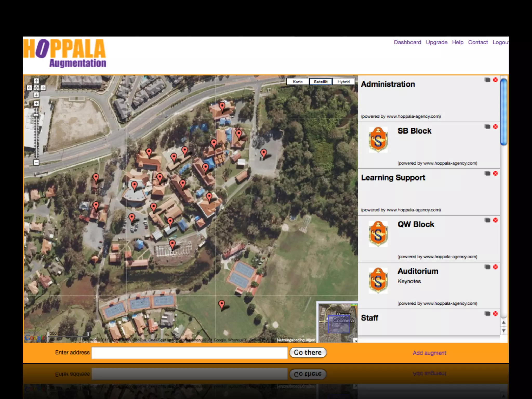Click the gray icon beside Administration delete
Screen dimensions: 532x399
(x=487, y=80)
